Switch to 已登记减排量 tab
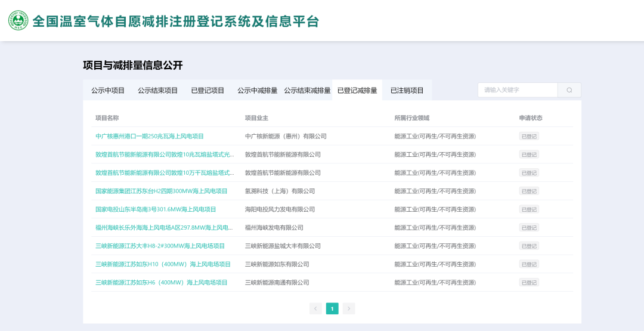Screen dimensions: 644x331 click(357, 90)
